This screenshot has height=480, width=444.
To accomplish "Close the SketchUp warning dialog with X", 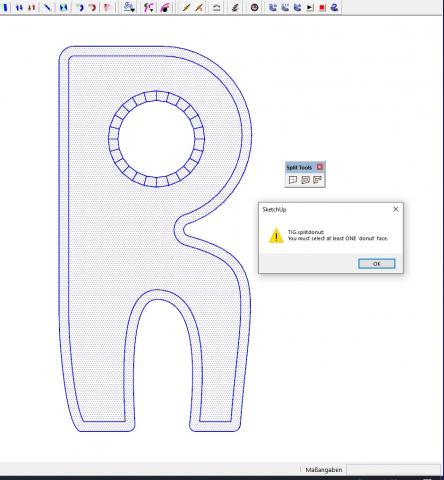I will (396, 209).
